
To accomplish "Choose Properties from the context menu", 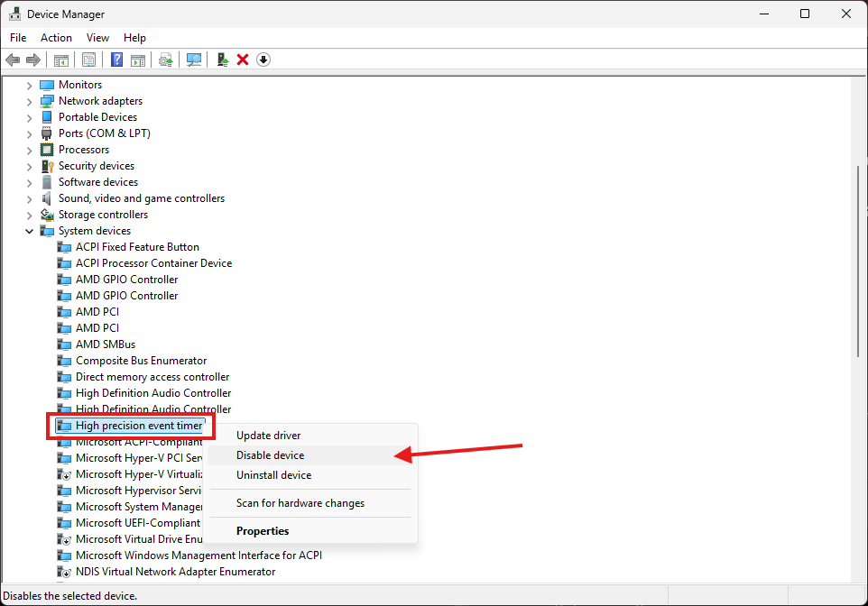I will (310, 531).
